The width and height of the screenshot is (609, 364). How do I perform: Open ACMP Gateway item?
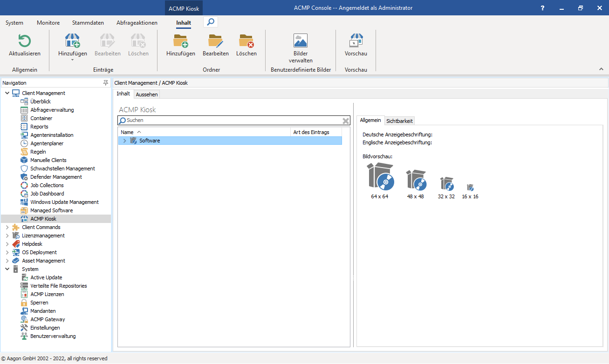point(48,319)
